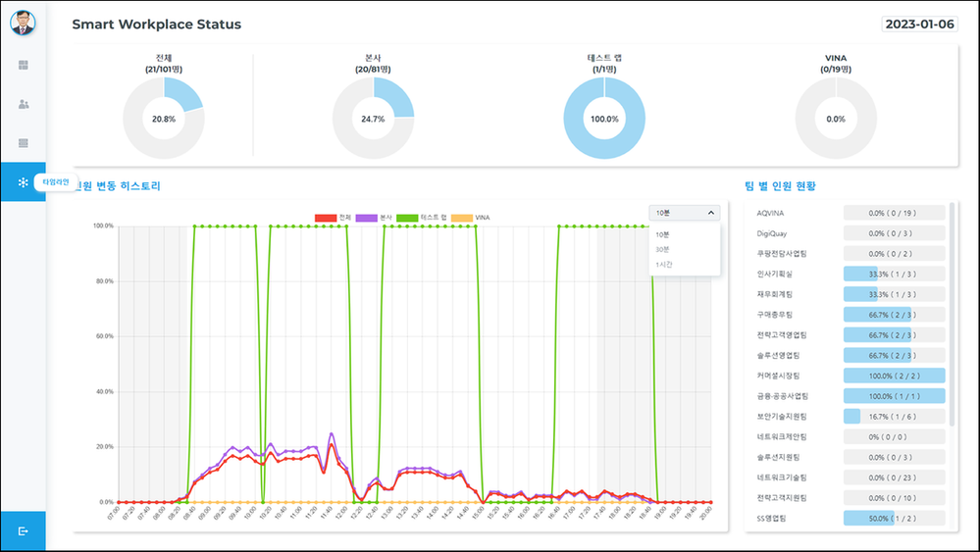Click the 본사 24.7% donut chart
Screen dimensions: 980x552
click(x=373, y=119)
